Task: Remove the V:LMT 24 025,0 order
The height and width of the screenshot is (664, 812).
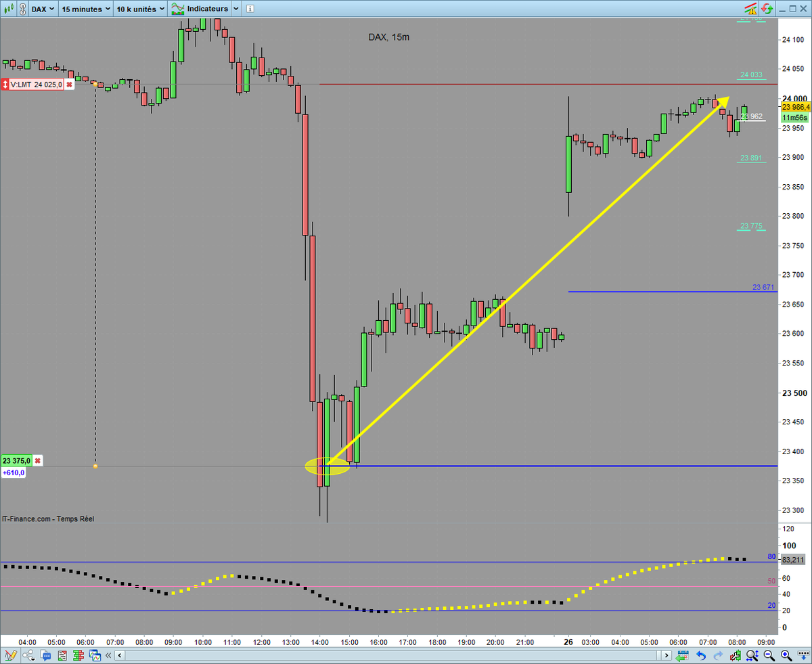Action: pyautogui.click(x=69, y=85)
